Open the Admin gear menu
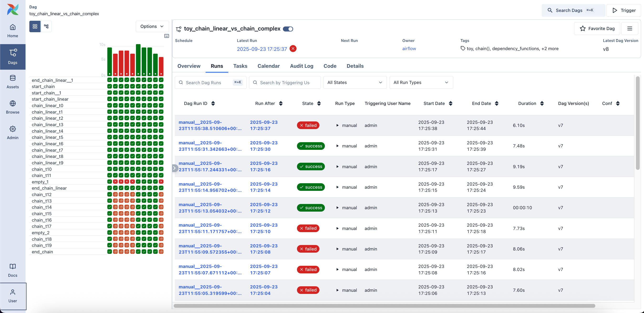 click(12, 129)
